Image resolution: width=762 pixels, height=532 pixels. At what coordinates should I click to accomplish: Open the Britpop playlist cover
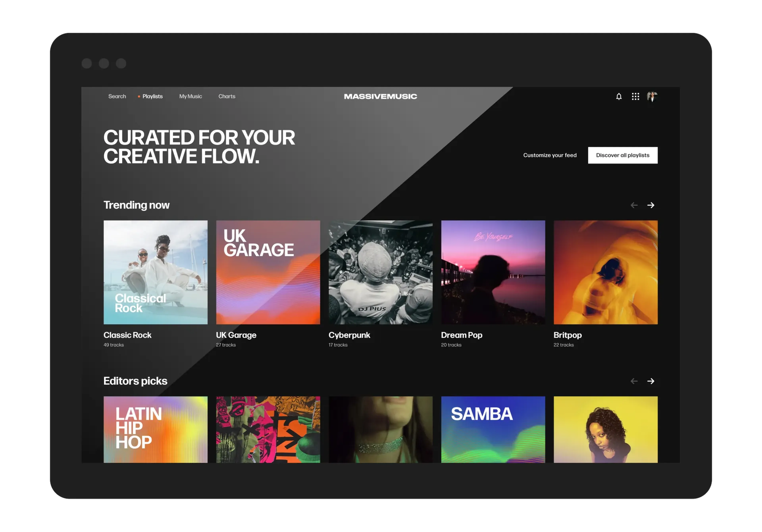[x=605, y=272]
